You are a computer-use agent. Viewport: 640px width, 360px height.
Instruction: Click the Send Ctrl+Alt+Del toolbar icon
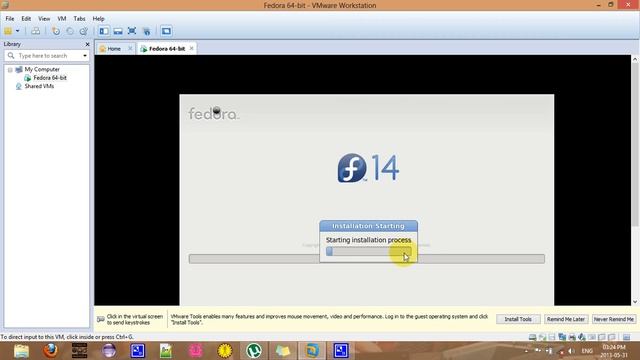36,31
